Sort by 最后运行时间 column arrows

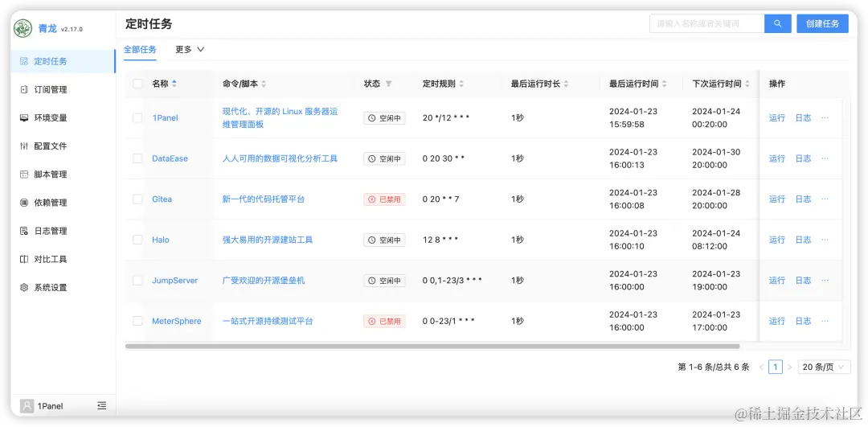pos(665,84)
